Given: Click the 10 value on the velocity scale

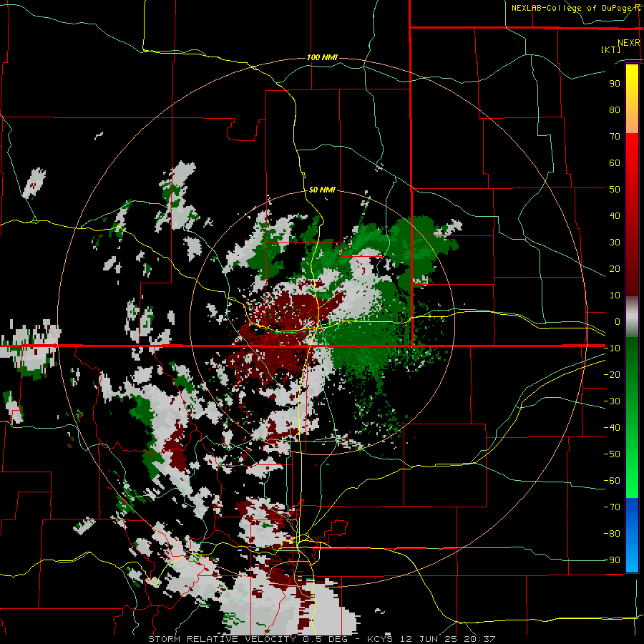Looking at the screenshot, I should 615,296.
